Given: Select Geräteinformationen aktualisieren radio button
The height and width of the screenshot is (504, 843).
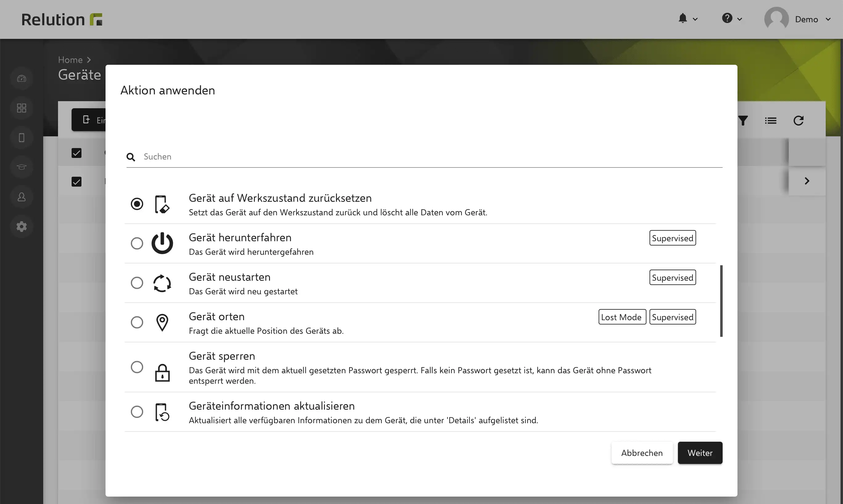Looking at the screenshot, I should pyautogui.click(x=137, y=412).
